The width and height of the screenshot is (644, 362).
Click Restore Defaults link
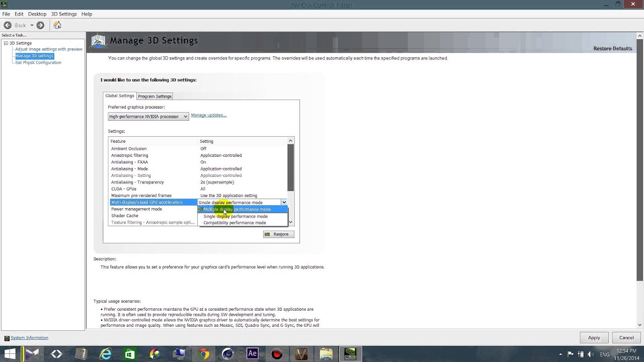click(613, 48)
